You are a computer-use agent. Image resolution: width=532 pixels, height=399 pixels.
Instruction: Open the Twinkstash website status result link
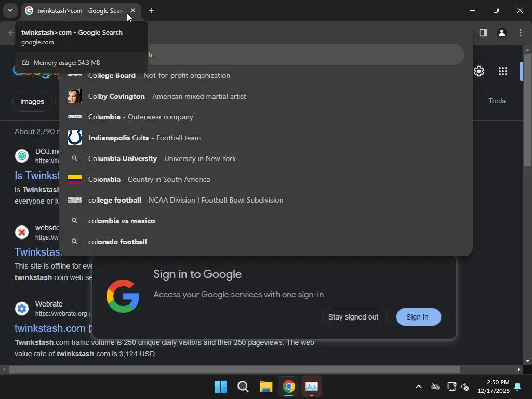tap(37, 252)
